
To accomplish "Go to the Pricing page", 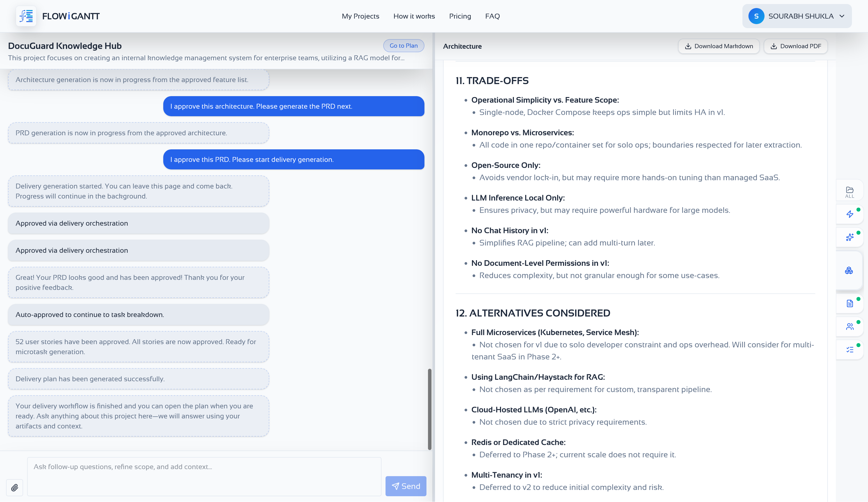I will (460, 16).
